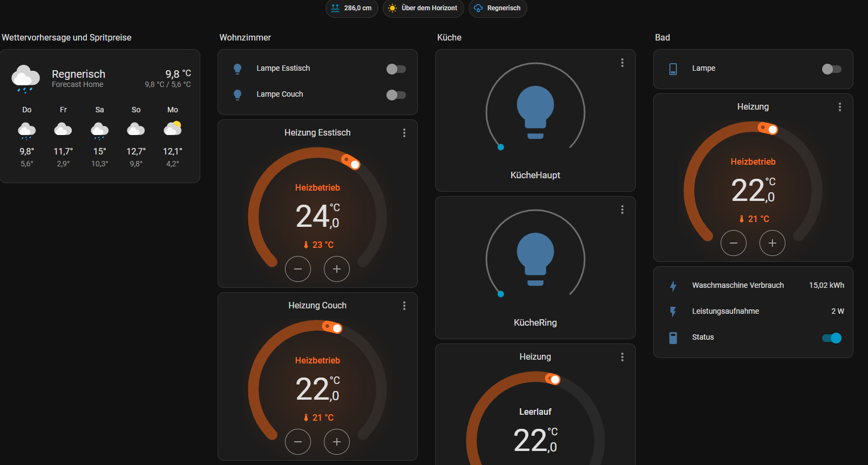
Task: Click the Lampe Couch bulb icon
Action: tap(238, 95)
